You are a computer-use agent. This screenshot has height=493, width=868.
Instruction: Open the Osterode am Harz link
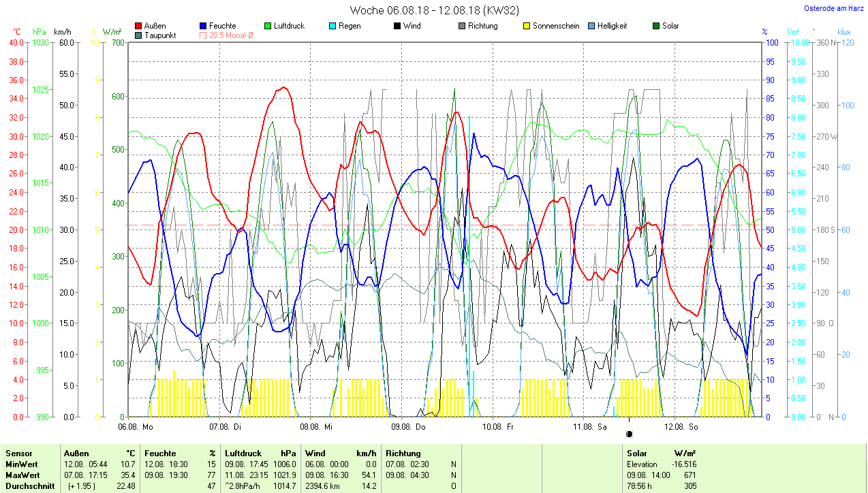tap(838, 8)
